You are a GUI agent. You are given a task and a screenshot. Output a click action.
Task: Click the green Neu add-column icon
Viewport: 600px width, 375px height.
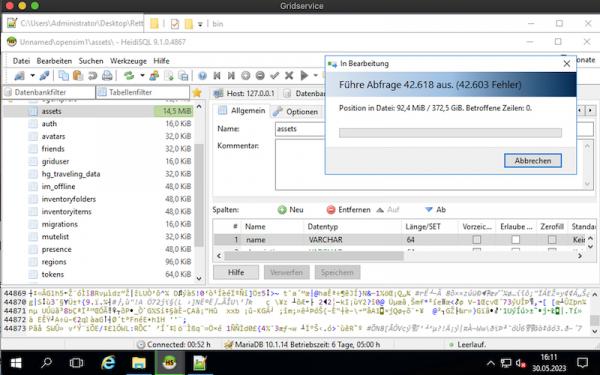pyautogui.click(x=282, y=210)
